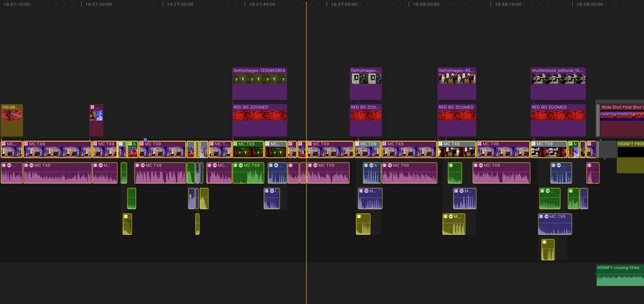This screenshot has height=304, width=644.
Task: Select the lowest yellow audio clip under shutterstock stack
Action: tap(548, 250)
